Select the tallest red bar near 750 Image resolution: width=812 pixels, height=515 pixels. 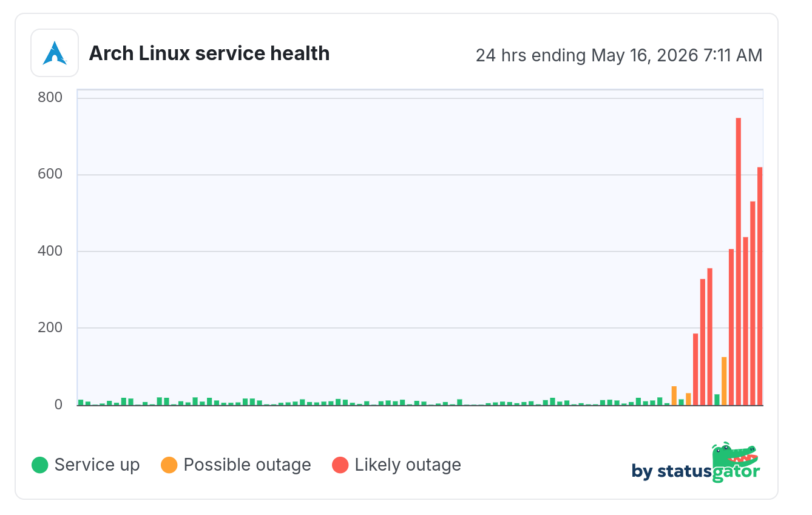tap(739, 262)
